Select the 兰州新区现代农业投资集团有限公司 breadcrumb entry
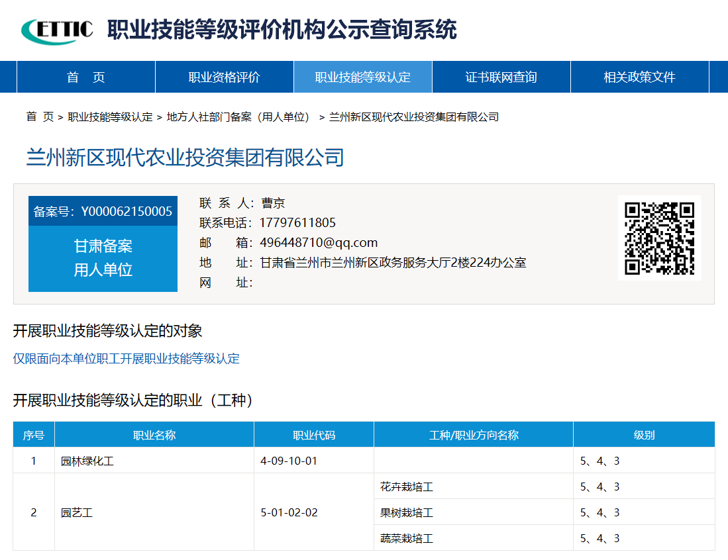The height and width of the screenshot is (560, 728). point(411,117)
